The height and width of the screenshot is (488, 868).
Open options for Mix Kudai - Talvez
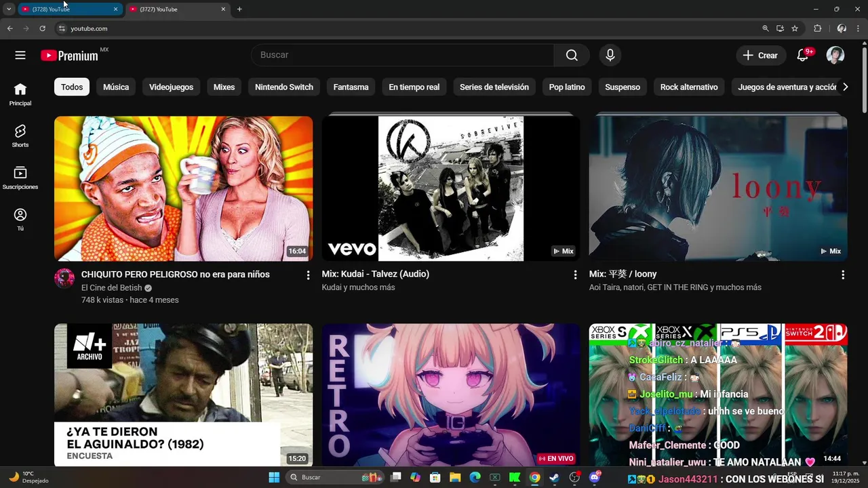tap(575, 275)
